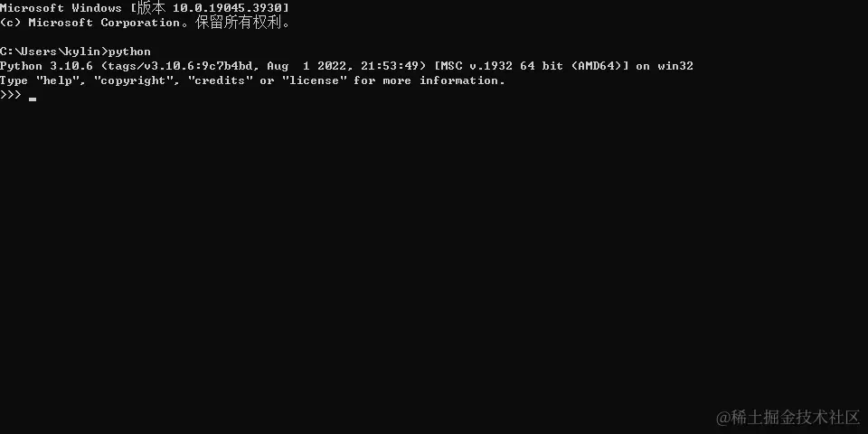Click "MSC v.1932 64 bit (AMD64)" text
Screen dimensions: 868x434
tap(532, 66)
